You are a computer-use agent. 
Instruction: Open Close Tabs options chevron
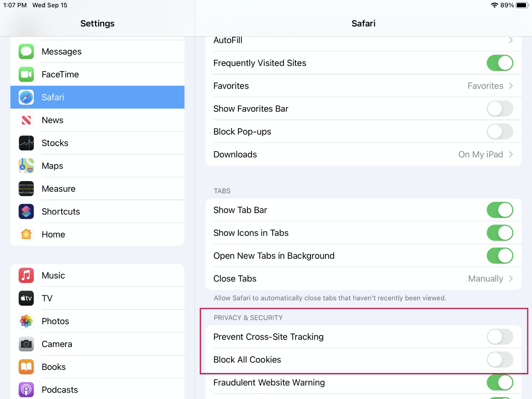coord(511,279)
